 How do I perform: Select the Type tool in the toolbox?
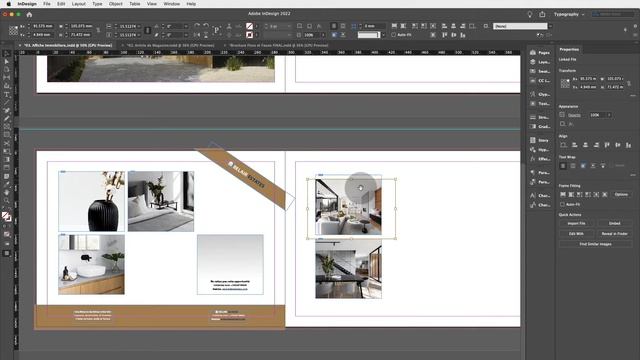7,94
